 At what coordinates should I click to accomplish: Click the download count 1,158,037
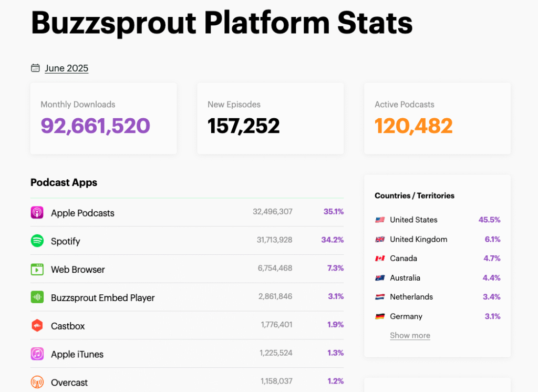pyautogui.click(x=276, y=381)
